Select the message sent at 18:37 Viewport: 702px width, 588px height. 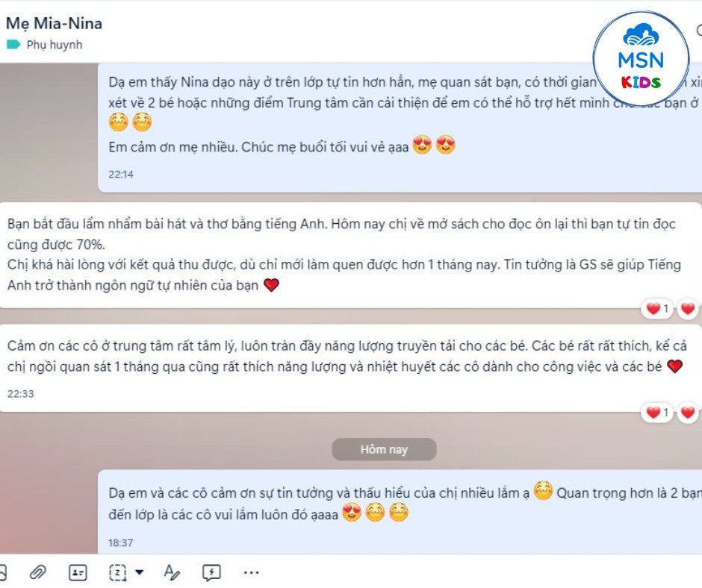tap(400, 512)
